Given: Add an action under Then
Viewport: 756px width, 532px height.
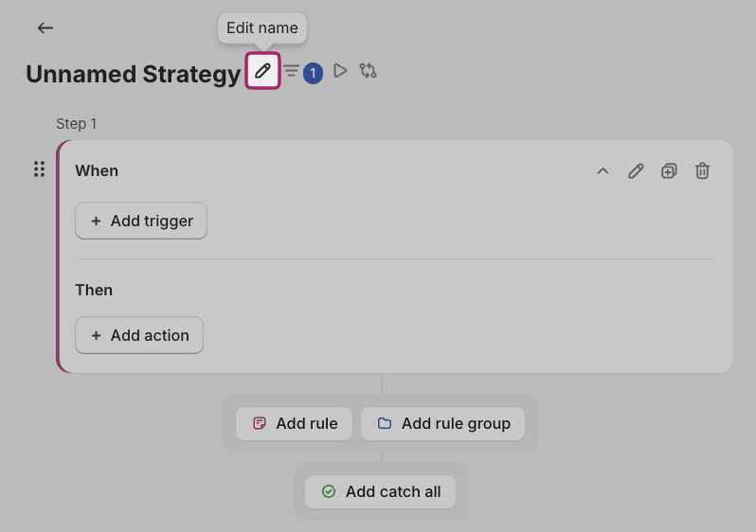Looking at the screenshot, I should click(139, 335).
